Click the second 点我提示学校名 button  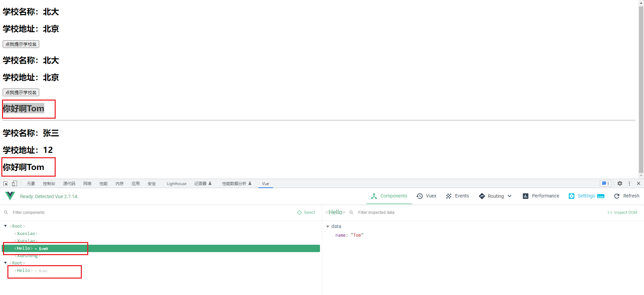[x=21, y=93]
